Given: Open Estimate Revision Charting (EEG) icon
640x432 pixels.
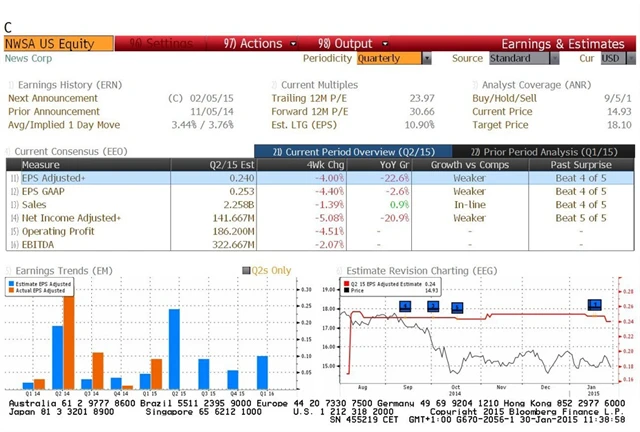Looking at the screenshot, I should 338,270.
